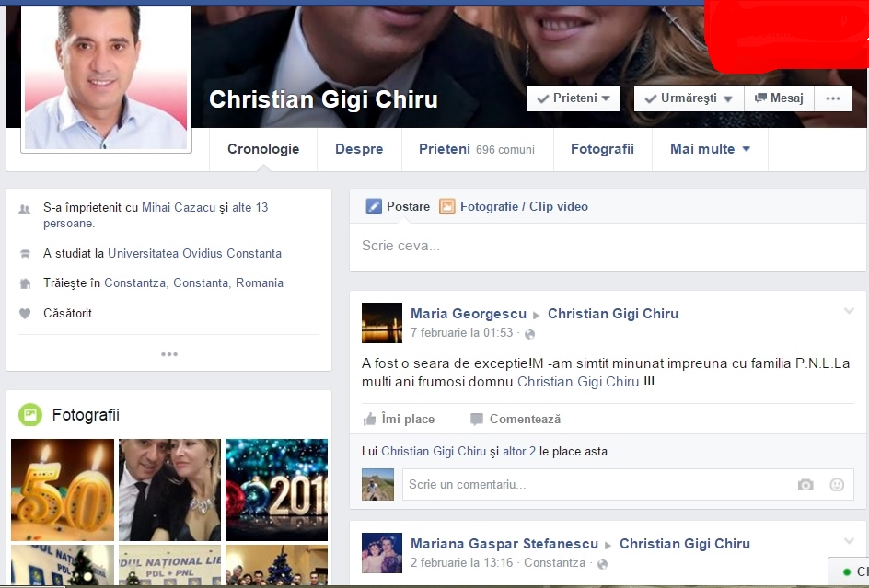Click the friends icon beside 'S-a împrietenit cu'

24,210
